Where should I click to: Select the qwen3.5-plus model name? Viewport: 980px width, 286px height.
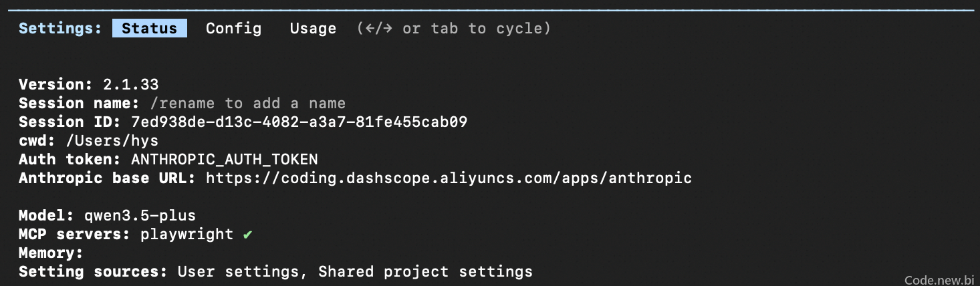point(140,216)
